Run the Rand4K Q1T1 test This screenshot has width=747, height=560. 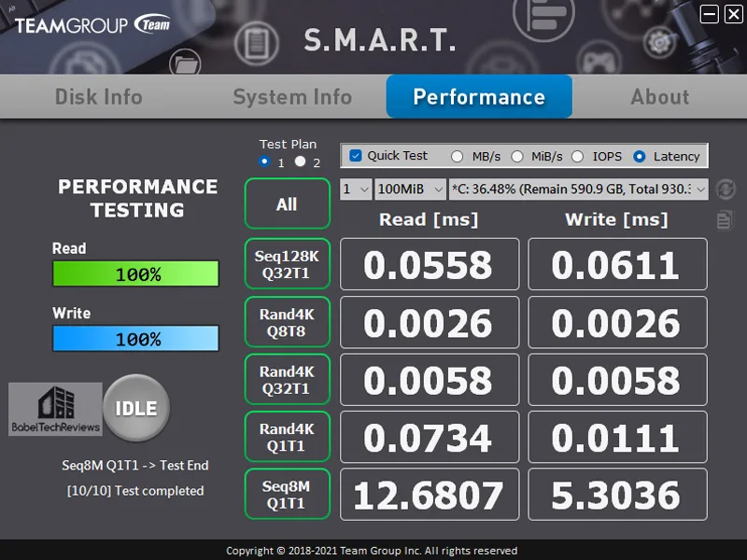(288, 436)
